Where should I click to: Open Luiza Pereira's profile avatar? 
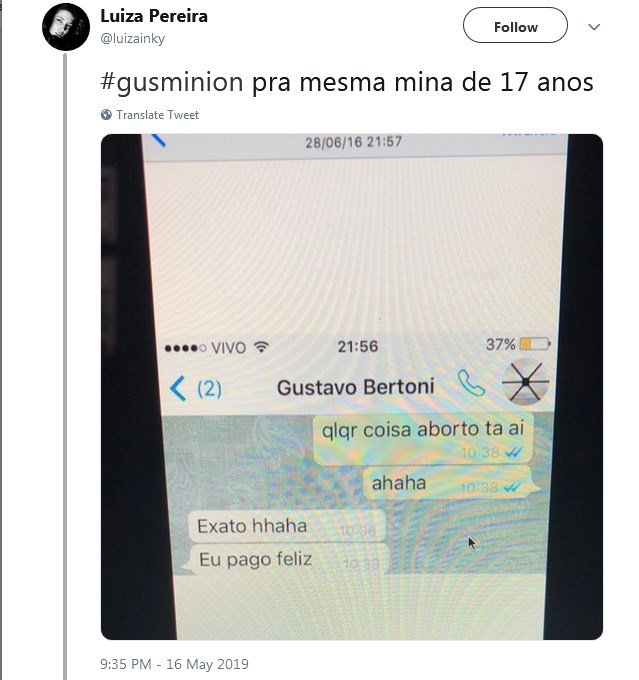(x=66, y=27)
